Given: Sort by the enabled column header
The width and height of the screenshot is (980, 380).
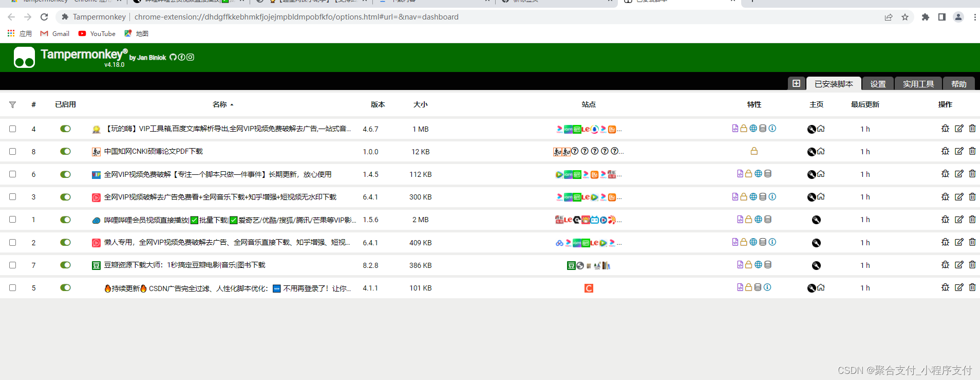Looking at the screenshot, I should tap(66, 104).
